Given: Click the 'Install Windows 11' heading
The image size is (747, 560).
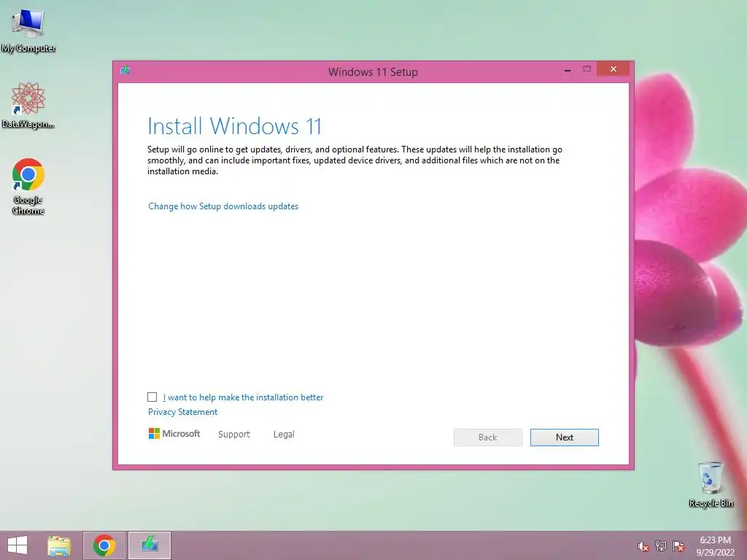Looking at the screenshot, I should coord(234,126).
